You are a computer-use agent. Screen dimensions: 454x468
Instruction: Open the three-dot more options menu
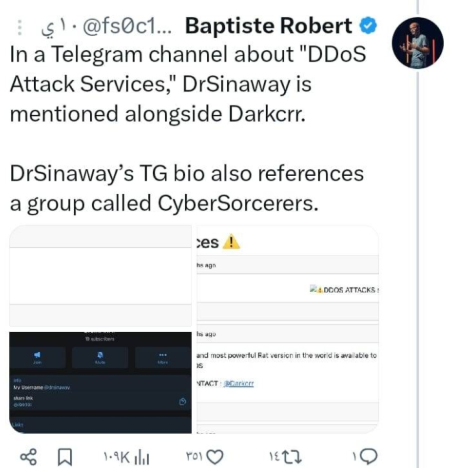[x=20, y=27]
